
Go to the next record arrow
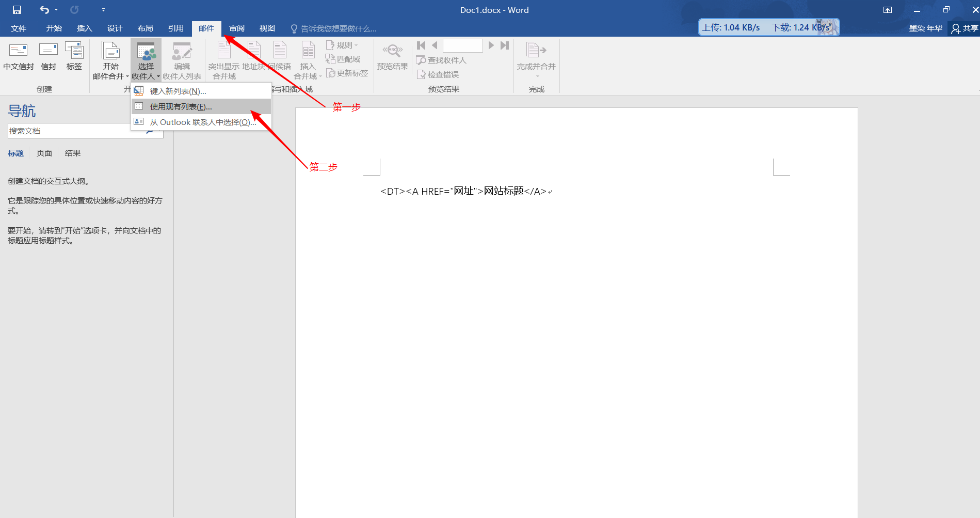[x=491, y=45]
